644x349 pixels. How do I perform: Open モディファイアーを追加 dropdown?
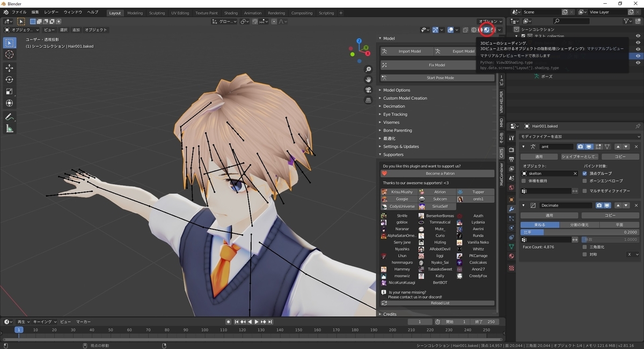[x=580, y=136]
